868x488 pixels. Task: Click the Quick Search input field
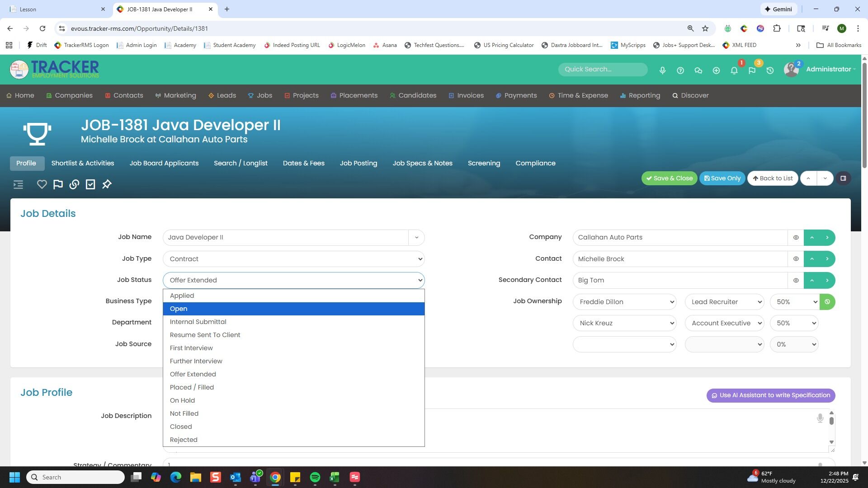[x=603, y=70]
